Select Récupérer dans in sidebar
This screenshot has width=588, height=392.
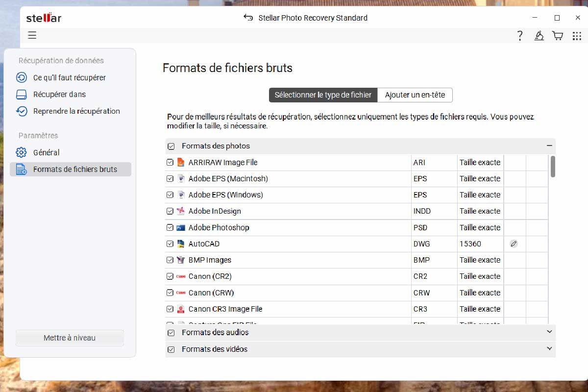click(x=59, y=95)
